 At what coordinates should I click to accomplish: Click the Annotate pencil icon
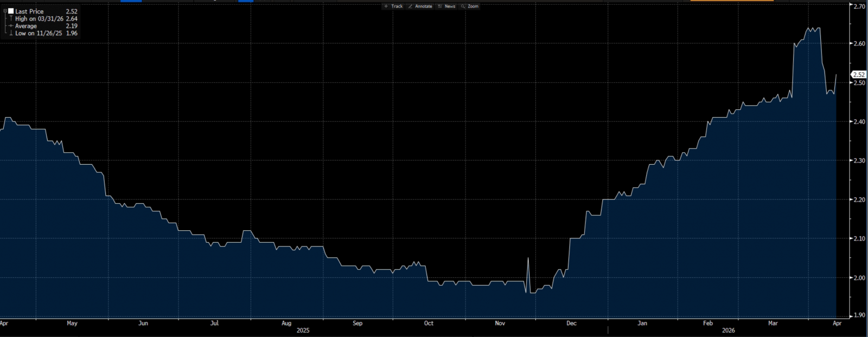coord(410,7)
